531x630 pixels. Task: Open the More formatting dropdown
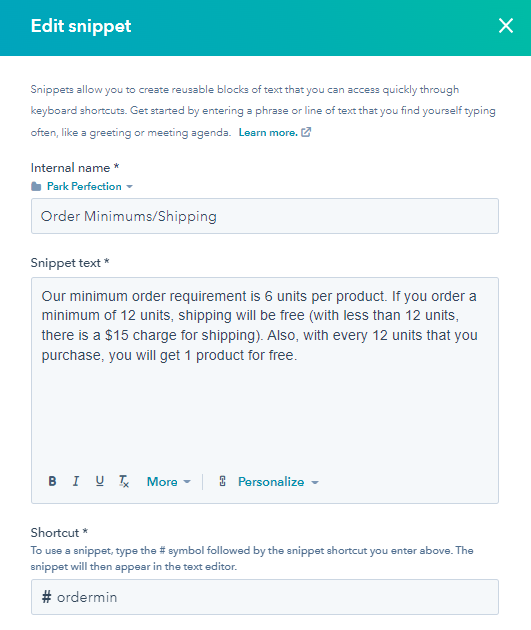pos(169,481)
